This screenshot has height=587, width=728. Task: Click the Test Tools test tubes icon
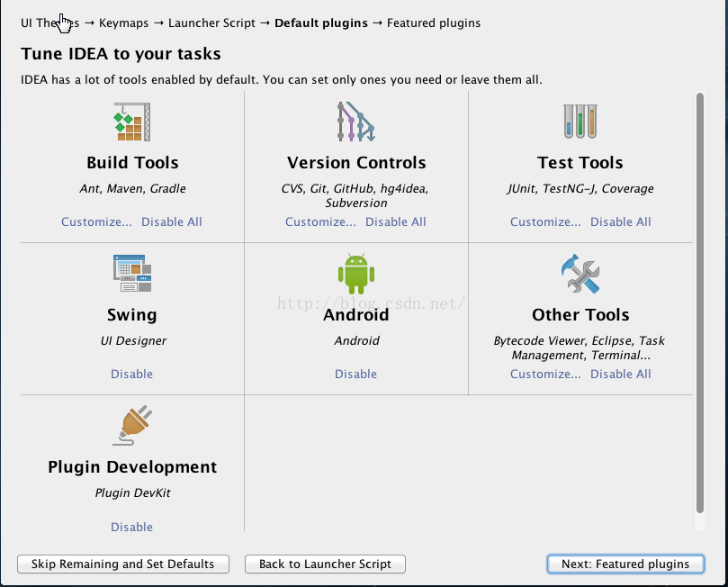click(580, 122)
